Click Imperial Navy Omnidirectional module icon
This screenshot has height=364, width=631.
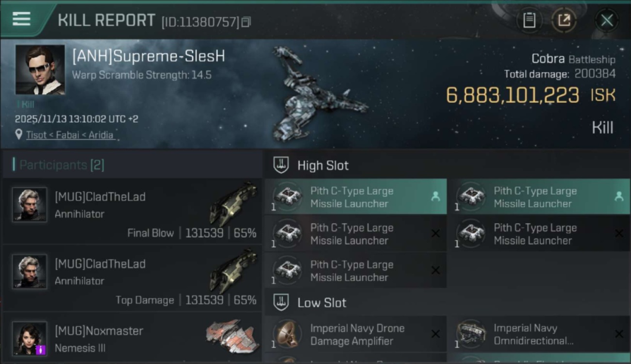click(x=471, y=333)
